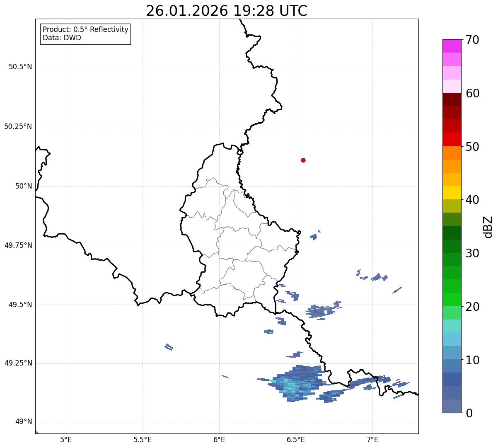The width and height of the screenshot is (498, 448).
Task: Click the 7°E longitude label
Action: (372, 439)
